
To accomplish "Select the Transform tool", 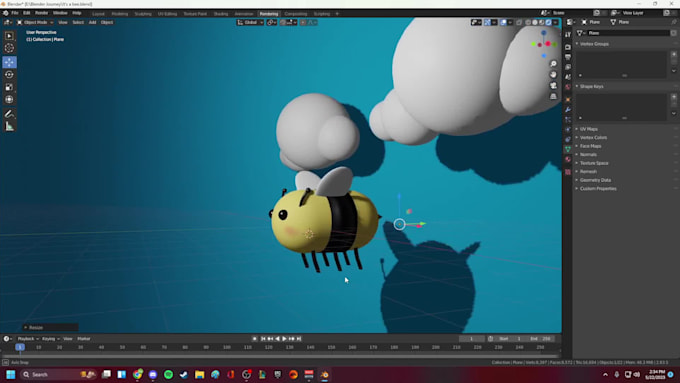I will click(9, 99).
